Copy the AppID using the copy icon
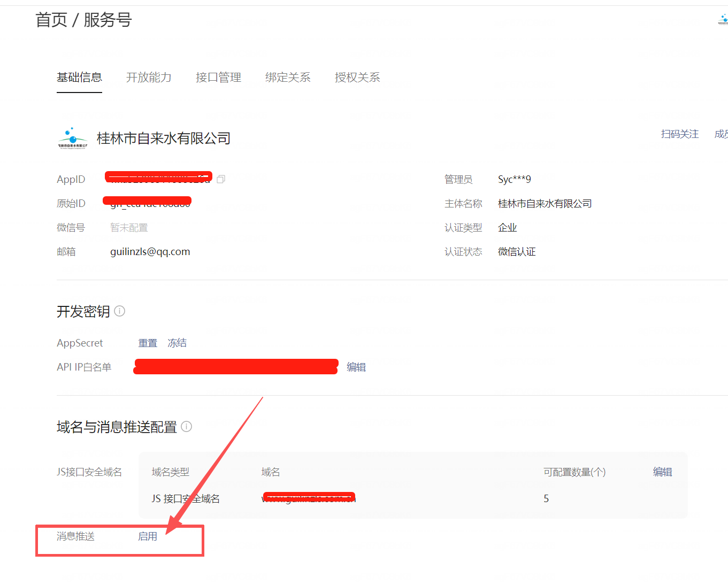 [x=221, y=179]
